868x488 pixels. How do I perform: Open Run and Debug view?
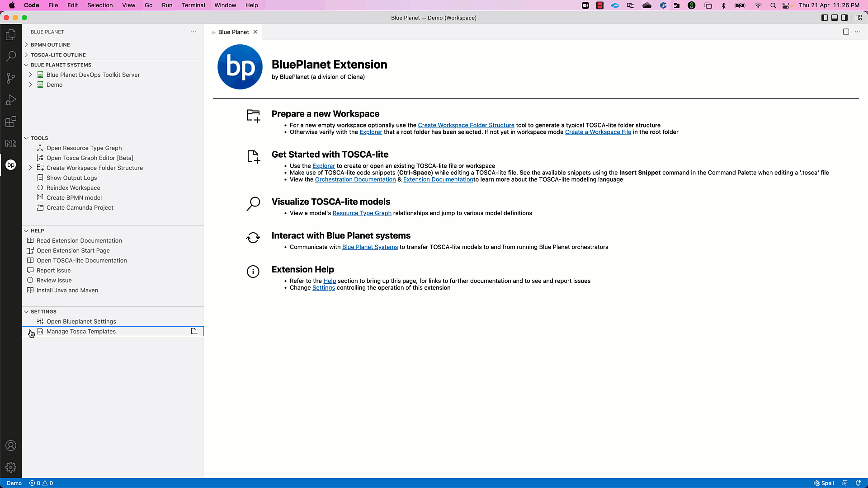[11, 100]
